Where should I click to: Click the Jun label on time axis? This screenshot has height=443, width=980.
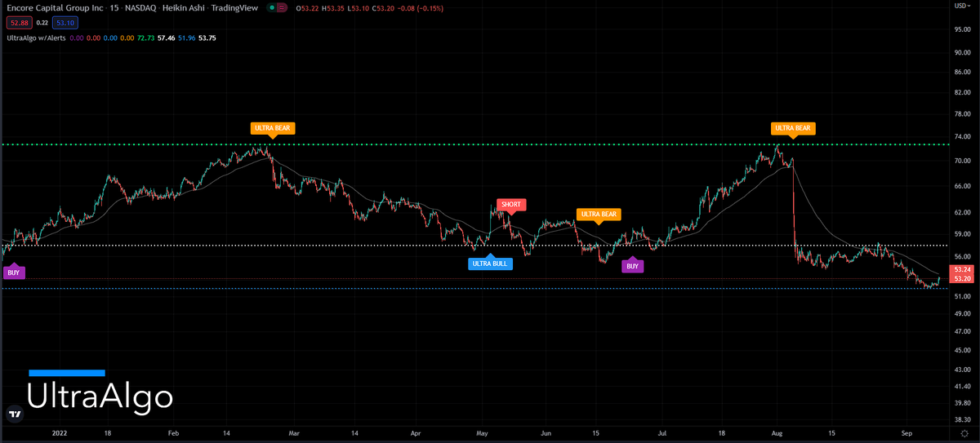(546, 434)
